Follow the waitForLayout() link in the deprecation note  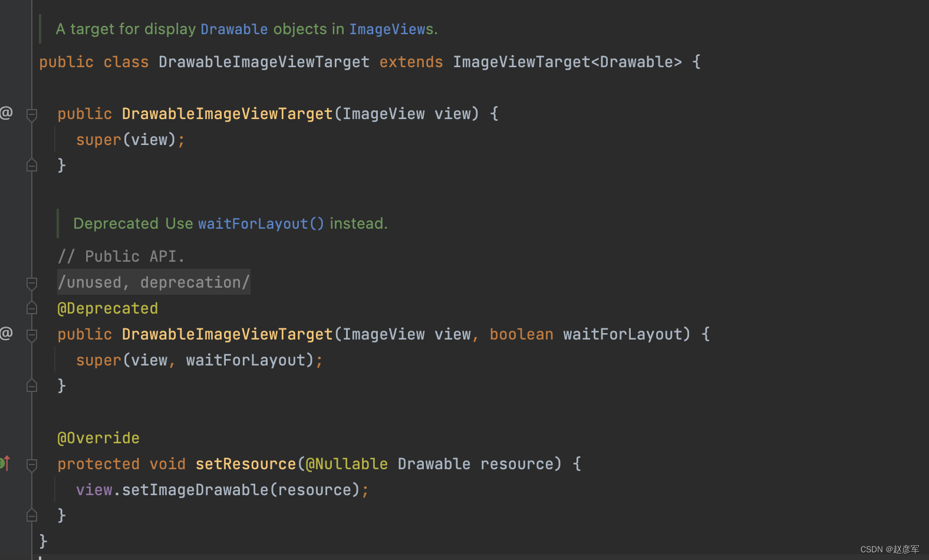[x=261, y=223]
